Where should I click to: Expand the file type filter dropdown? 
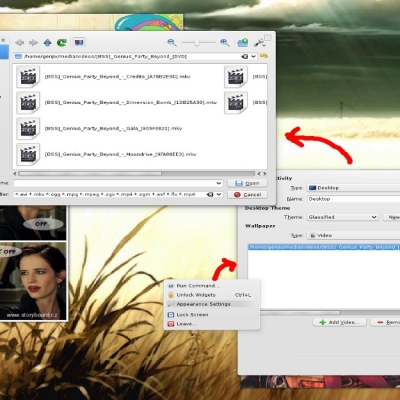219,194
